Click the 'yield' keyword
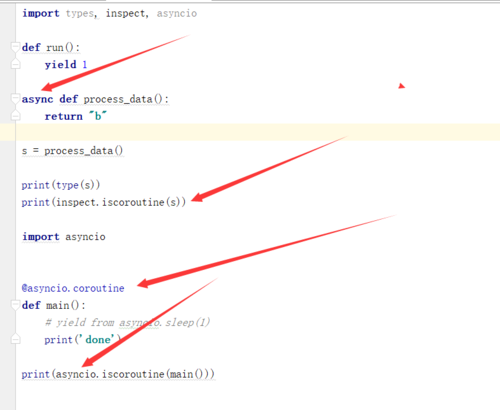The height and width of the screenshot is (410, 500). pos(61,64)
